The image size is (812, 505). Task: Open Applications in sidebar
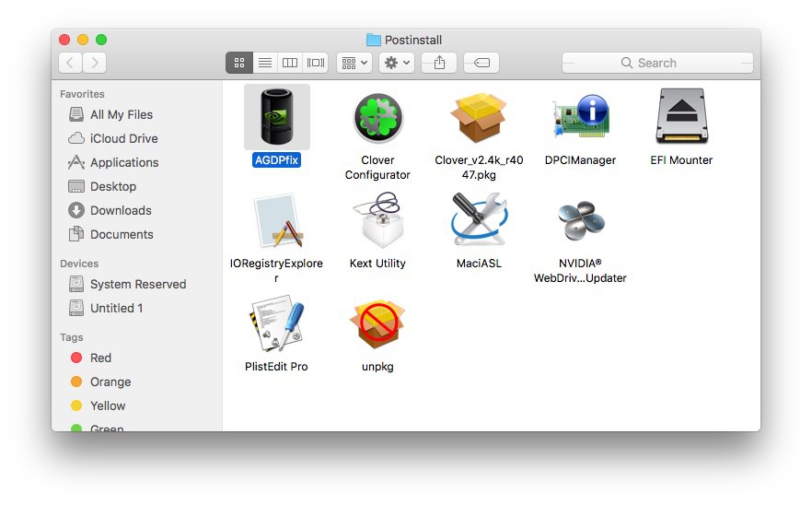pyautogui.click(x=113, y=162)
